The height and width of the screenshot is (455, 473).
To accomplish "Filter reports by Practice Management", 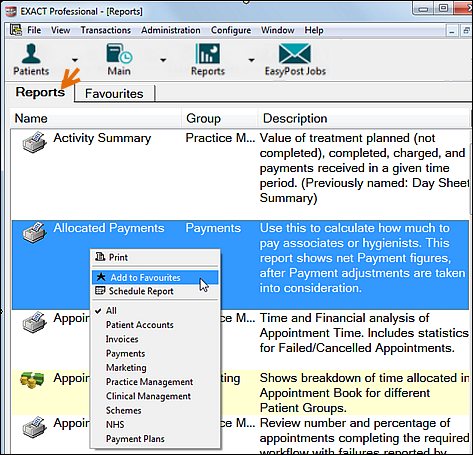I will (x=155, y=382).
